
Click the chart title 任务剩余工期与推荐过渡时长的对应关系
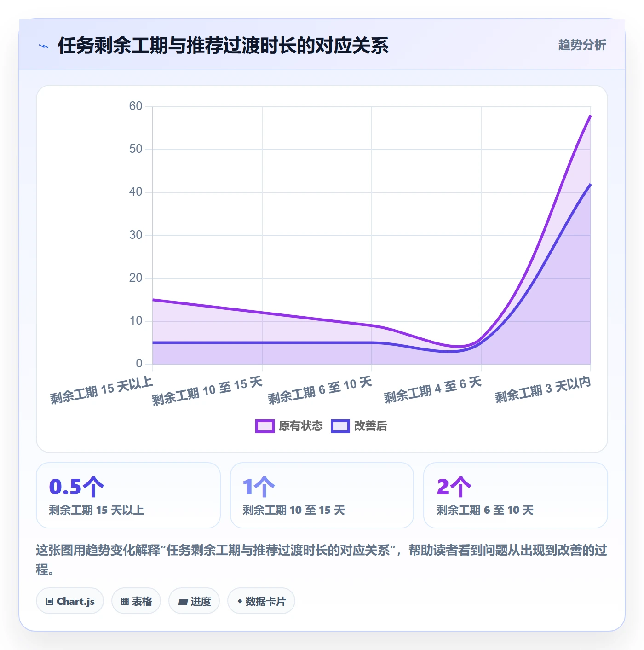pos(223,46)
